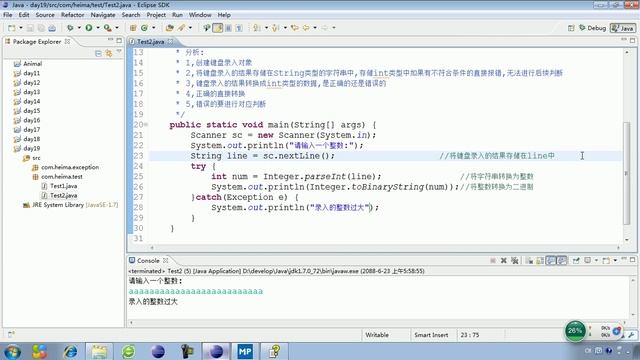Viewport: 640px width, 360px height.
Task: Click the Eclipse taskbar icon
Action: pos(216,351)
